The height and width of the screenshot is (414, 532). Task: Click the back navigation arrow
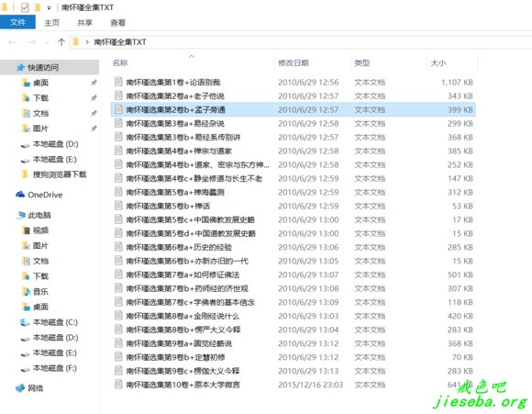click(x=12, y=42)
